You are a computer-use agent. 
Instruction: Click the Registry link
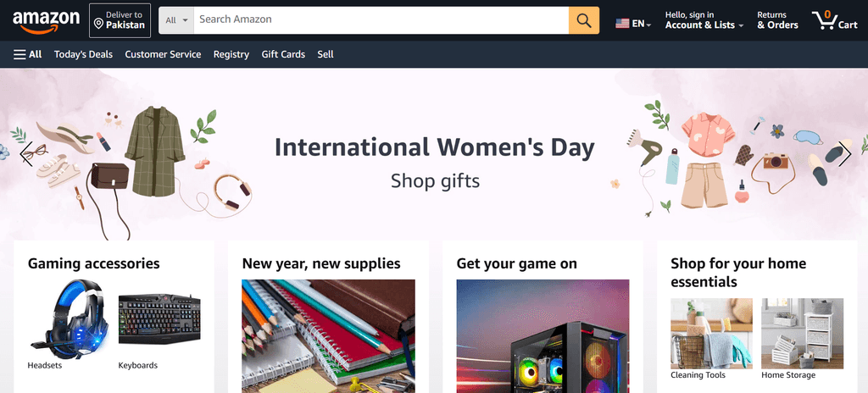click(231, 54)
